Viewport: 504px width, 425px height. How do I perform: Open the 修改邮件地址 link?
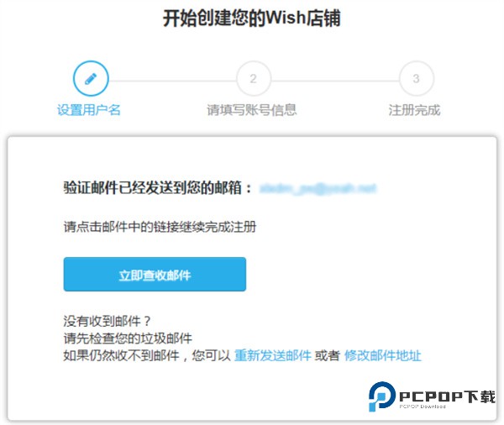tap(382, 355)
